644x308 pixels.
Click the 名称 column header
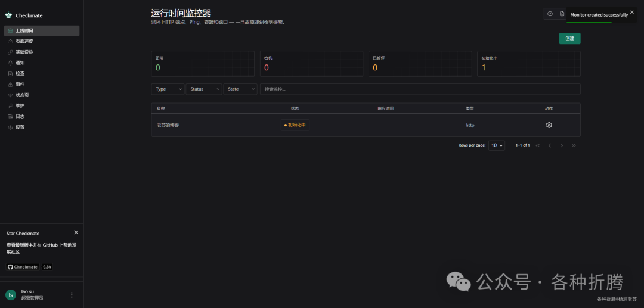pos(160,108)
